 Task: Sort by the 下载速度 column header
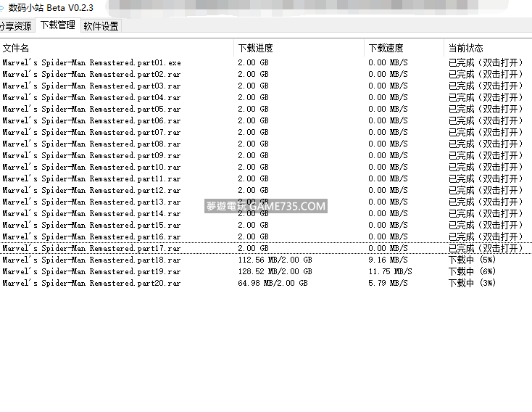tap(386, 48)
